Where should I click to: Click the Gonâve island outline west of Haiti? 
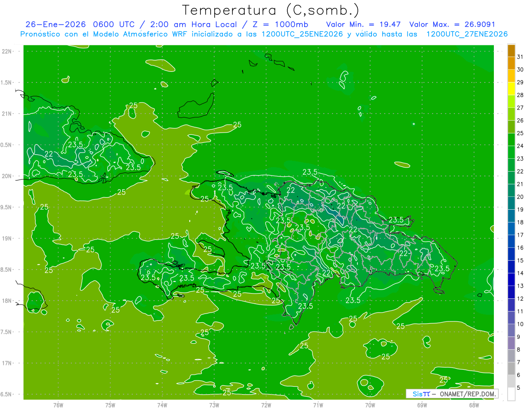211,249
